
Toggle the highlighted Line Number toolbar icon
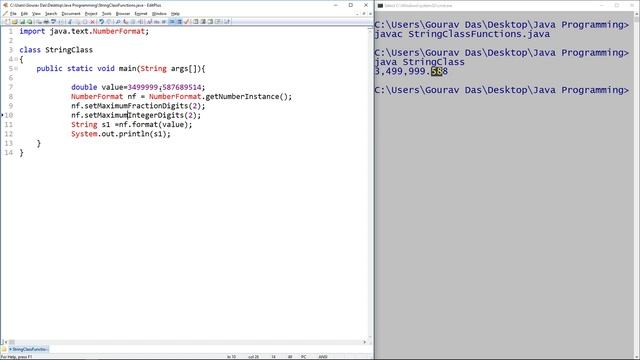coord(179,22)
